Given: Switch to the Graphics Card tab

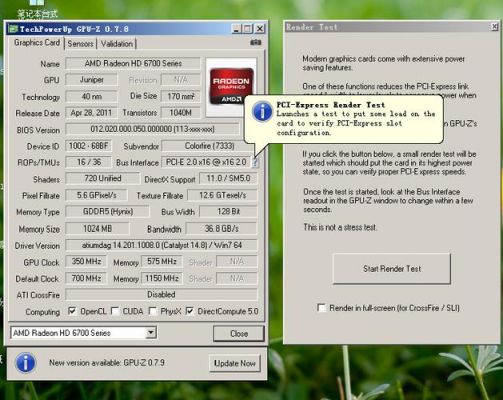Looking at the screenshot, I should pyautogui.click(x=37, y=43).
